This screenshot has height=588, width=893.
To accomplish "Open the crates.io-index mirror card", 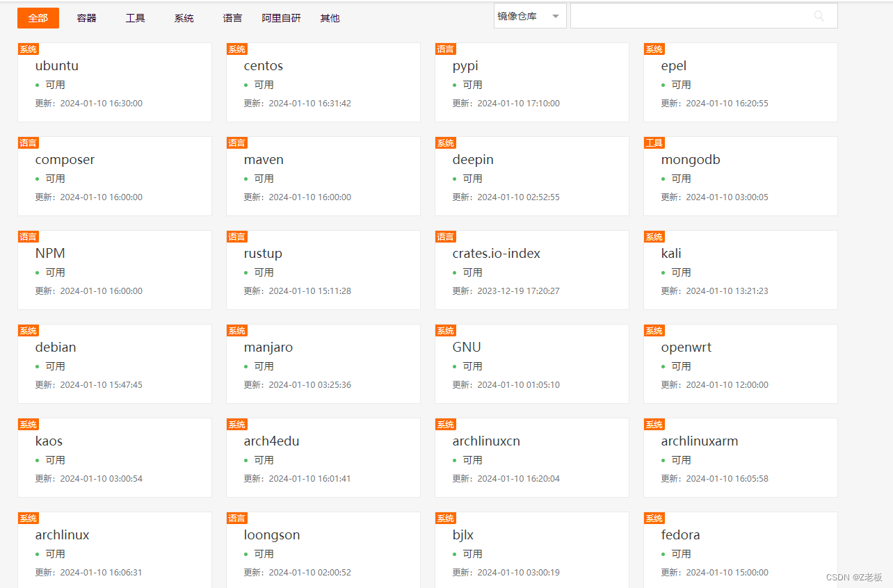I will pyautogui.click(x=532, y=270).
